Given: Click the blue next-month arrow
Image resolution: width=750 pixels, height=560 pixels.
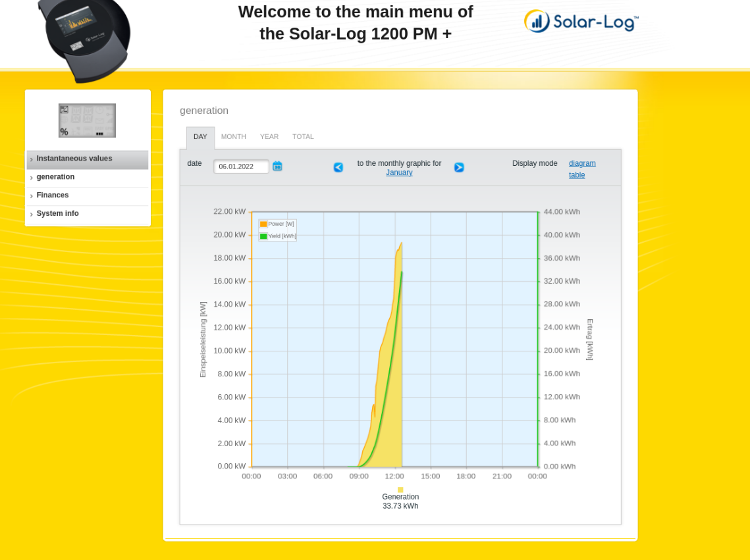Looking at the screenshot, I should click(x=459, y=167).
